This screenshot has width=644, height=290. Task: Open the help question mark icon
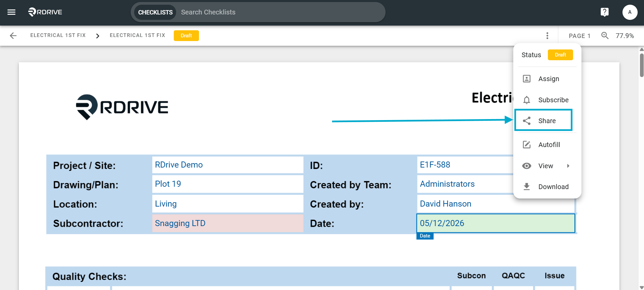pyautogui.click(x=604, y=12)
